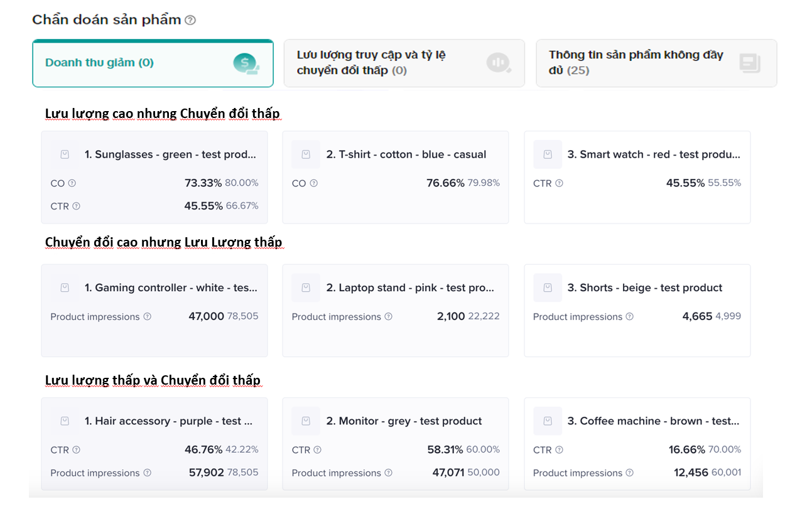Image resolution: width=812 pixels, height=514 pixels.
Task: Switch to Thông tin sản phẩm không đầy đủ tab
Action: 656,63
